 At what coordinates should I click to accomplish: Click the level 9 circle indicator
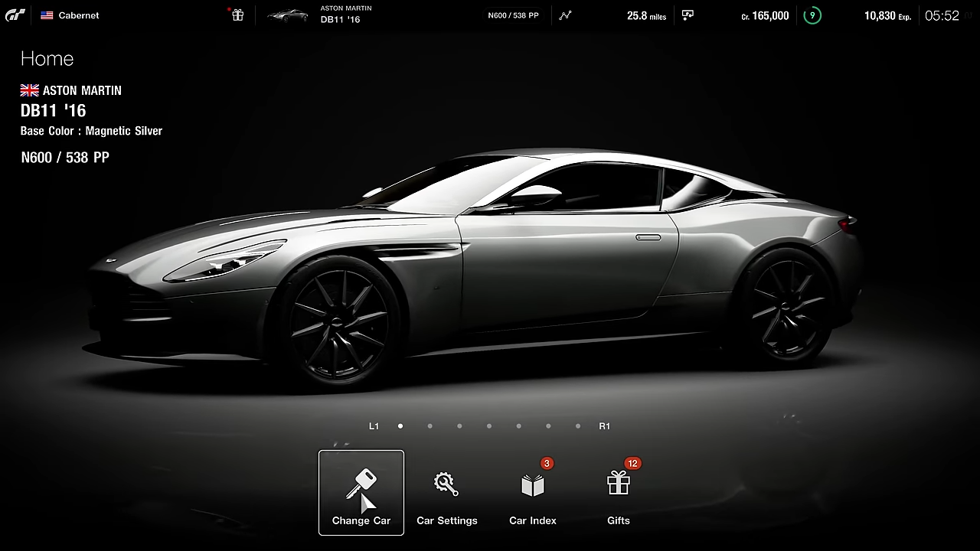(x=812, y=15)
